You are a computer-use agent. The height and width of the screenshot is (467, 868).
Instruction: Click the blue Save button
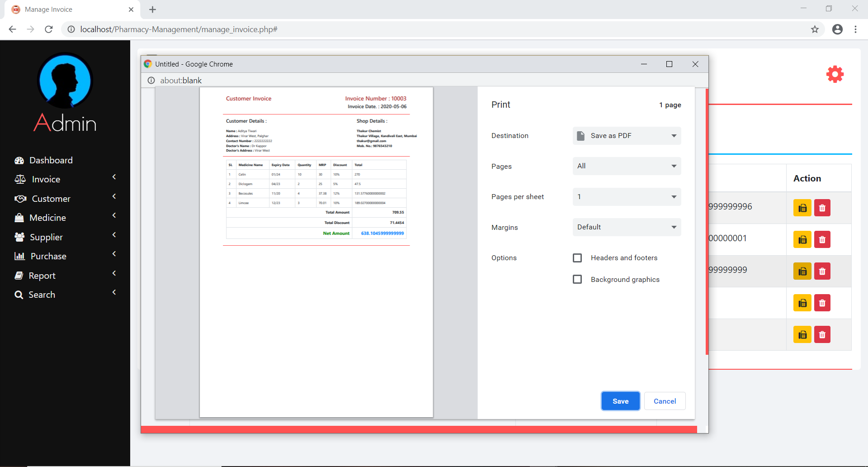(620, 401)
